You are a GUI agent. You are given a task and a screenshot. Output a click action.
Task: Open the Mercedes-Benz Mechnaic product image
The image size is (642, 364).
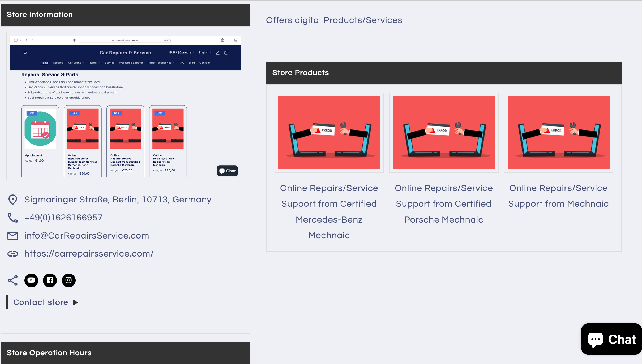coord(329,133)
